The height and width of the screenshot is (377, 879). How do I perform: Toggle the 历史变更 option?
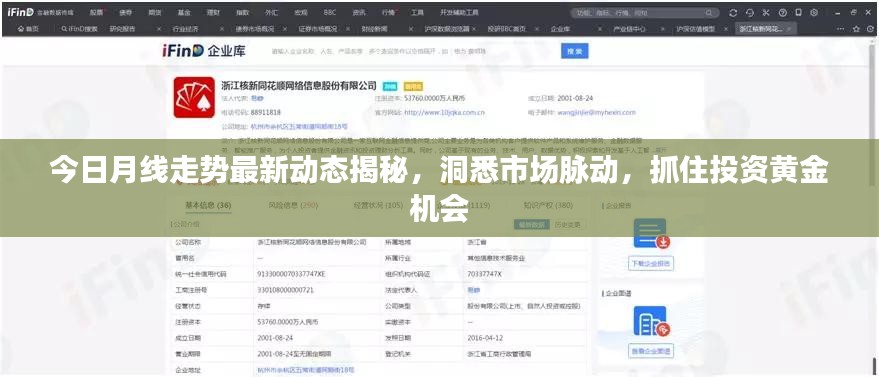568,225
